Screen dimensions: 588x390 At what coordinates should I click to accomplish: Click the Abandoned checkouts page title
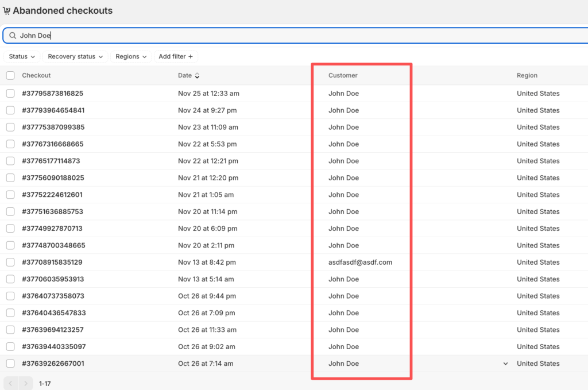point(63,10)
